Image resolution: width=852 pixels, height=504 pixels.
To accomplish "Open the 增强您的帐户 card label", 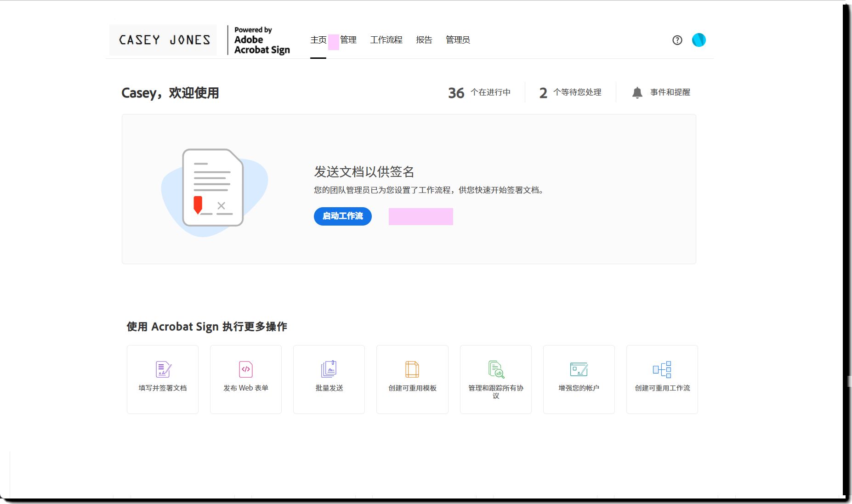I will pyautogui.click(x=579, y=388).
